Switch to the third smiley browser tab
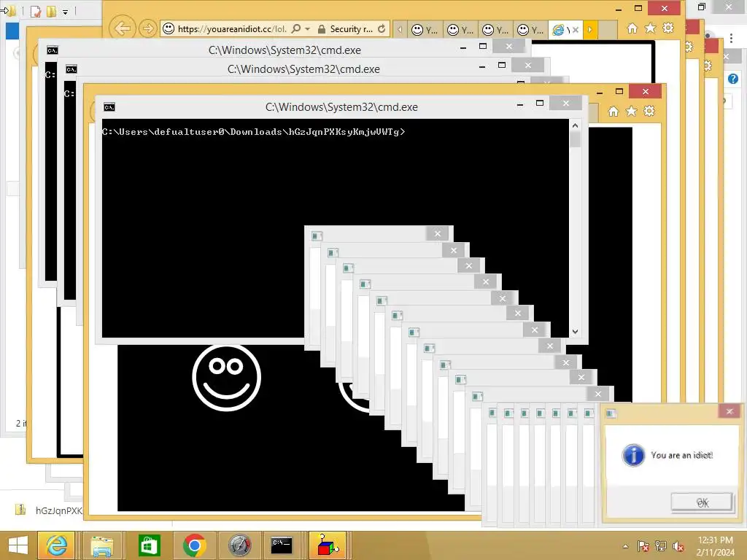The width and height of the screenshot is (747, 560). tap(495, 29)
